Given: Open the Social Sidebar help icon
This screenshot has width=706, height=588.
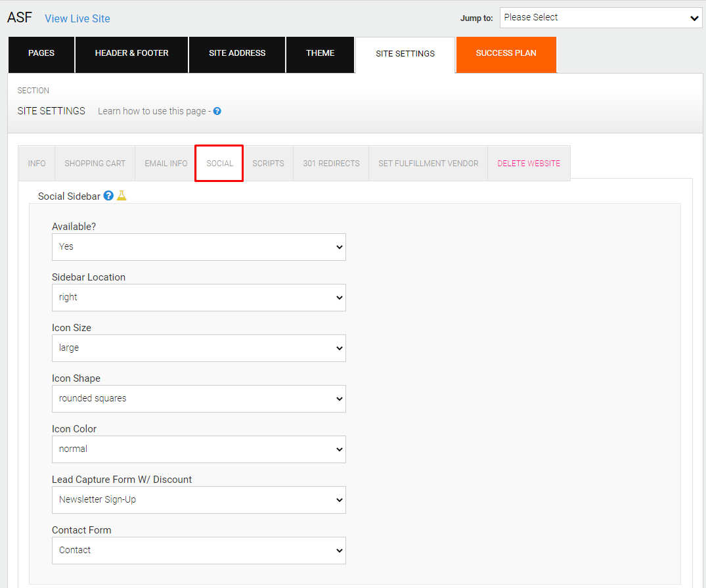Looking at the screenshot, I should [108, 196].
